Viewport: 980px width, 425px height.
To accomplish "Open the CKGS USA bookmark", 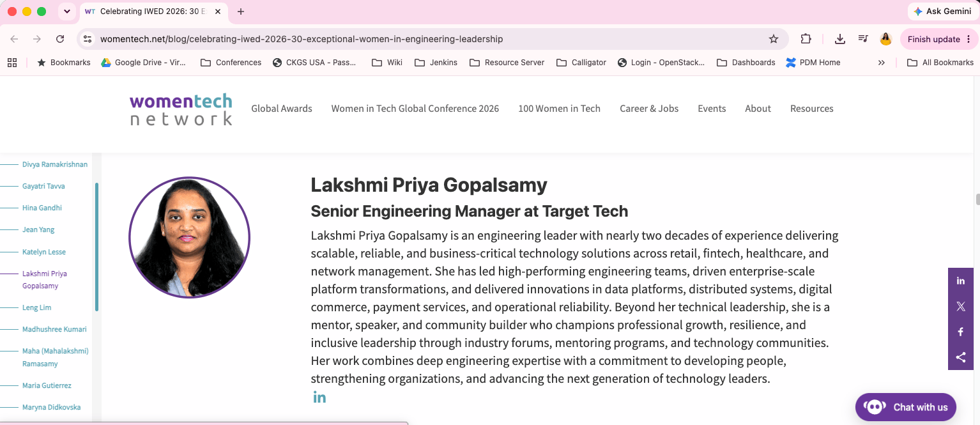I will click(x=314, y=62).
